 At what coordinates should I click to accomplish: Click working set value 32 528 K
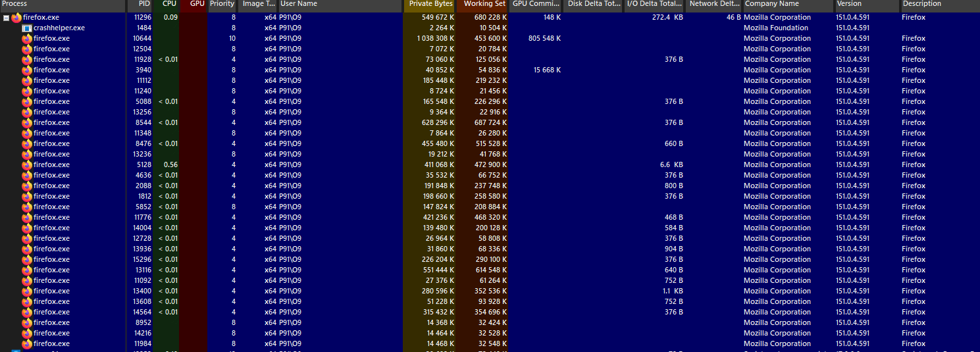[492, 334]
